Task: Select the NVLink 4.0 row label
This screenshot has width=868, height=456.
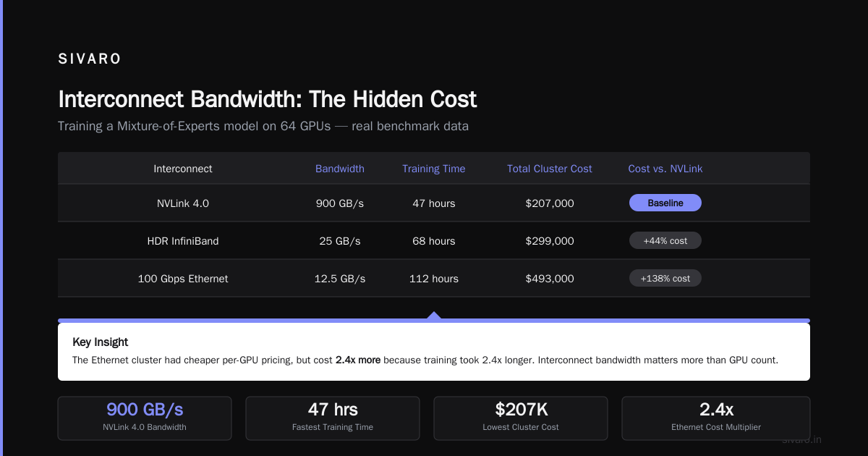Action: pyautogui.click(x=183, y=203)
